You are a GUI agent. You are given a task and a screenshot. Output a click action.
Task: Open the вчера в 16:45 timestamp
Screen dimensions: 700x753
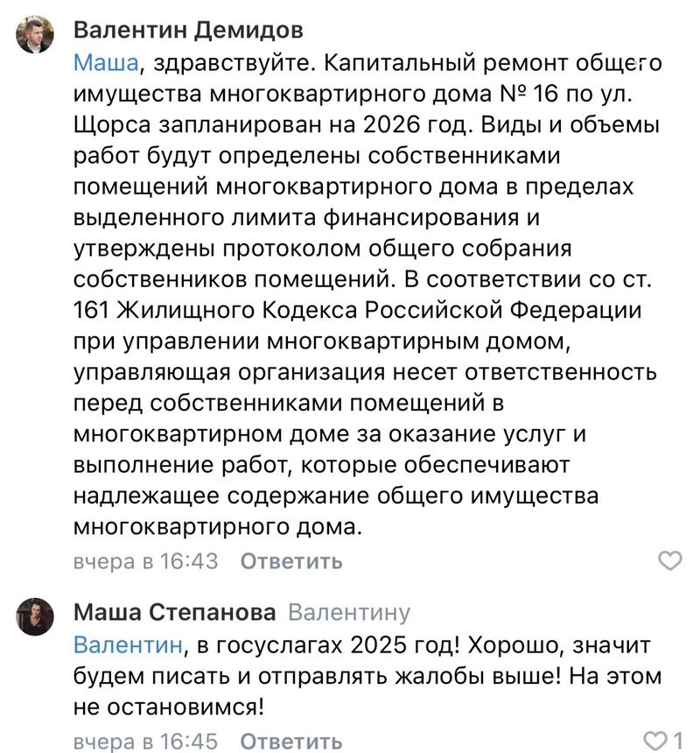coord(146,741)
